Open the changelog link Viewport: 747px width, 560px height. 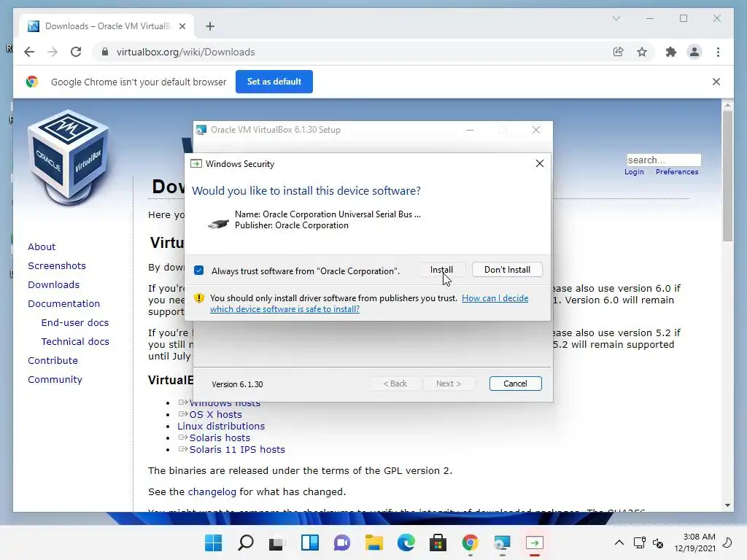coord(212,492)
